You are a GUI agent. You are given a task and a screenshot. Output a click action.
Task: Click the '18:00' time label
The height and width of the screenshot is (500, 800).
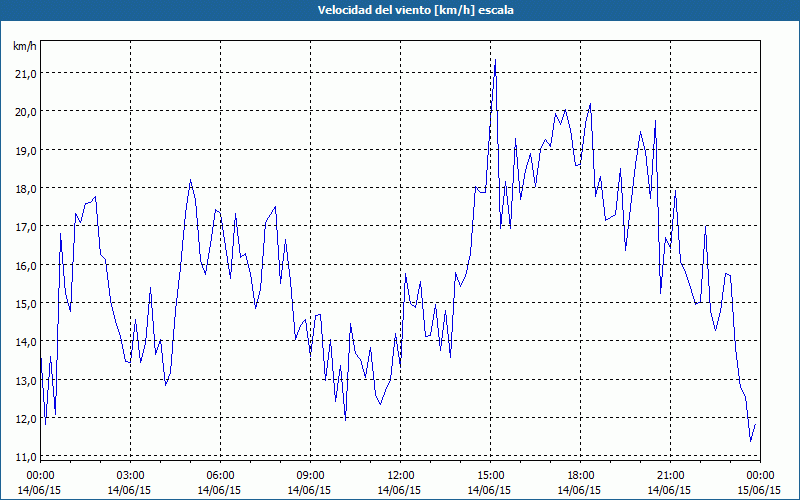(581, 476)
